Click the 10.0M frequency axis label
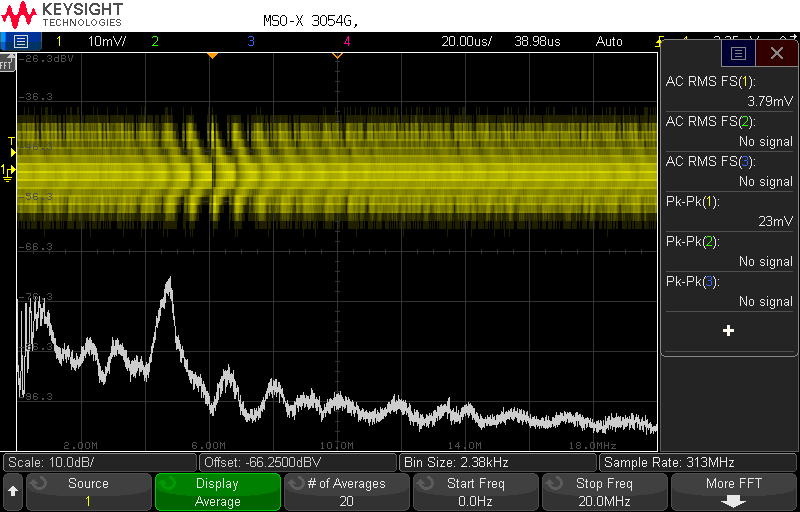 click(x=337, y=445)
